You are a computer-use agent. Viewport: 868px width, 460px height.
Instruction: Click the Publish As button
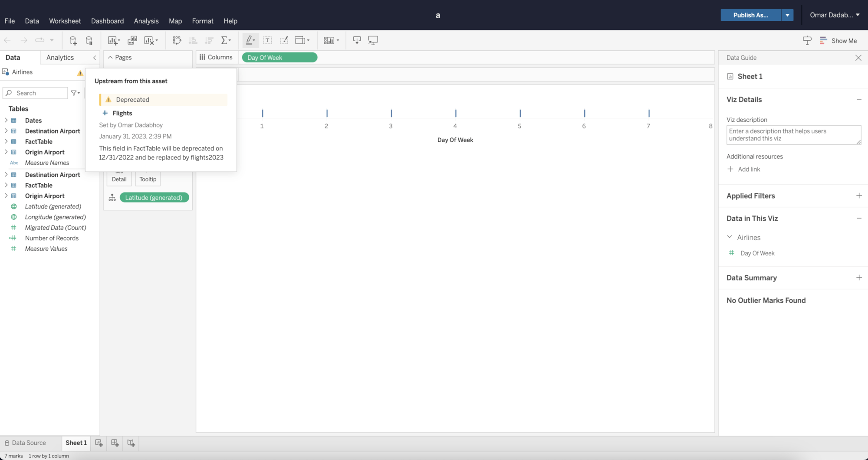coord(750,15)
